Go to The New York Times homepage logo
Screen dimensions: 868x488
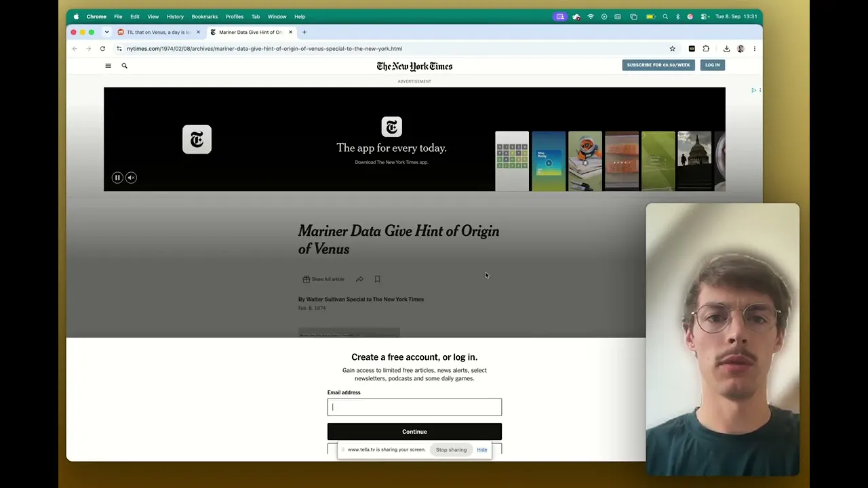414,66
